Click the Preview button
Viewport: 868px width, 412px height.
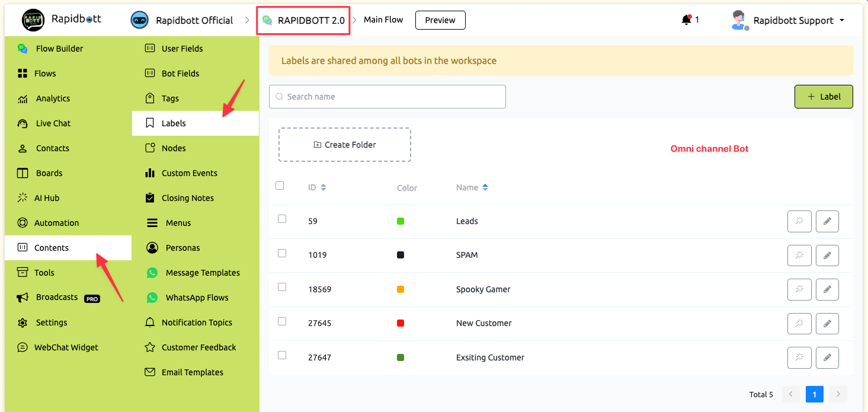point(440,20)
